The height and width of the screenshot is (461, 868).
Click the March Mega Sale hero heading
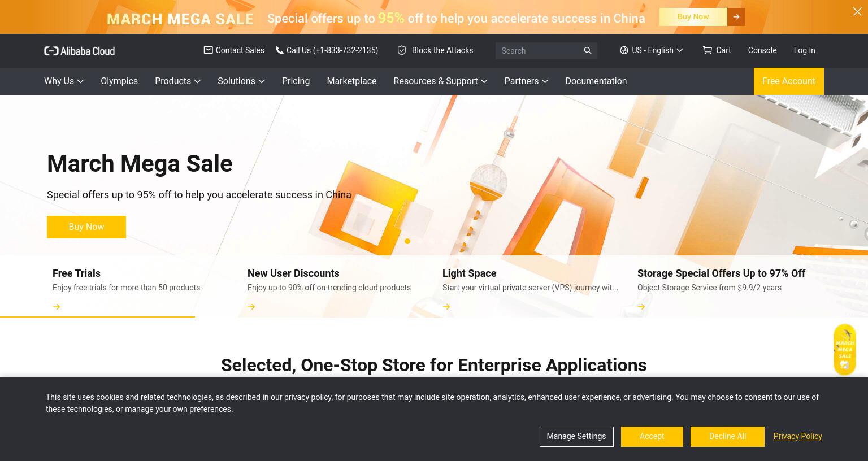point(140,164)
